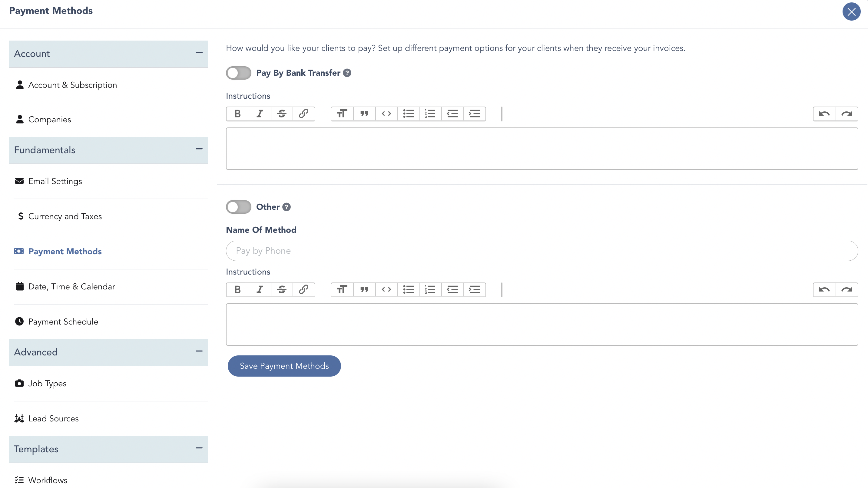Toggle bold in Other method instructions toolbar
This screenshot has height=488, width=868.
237,290
